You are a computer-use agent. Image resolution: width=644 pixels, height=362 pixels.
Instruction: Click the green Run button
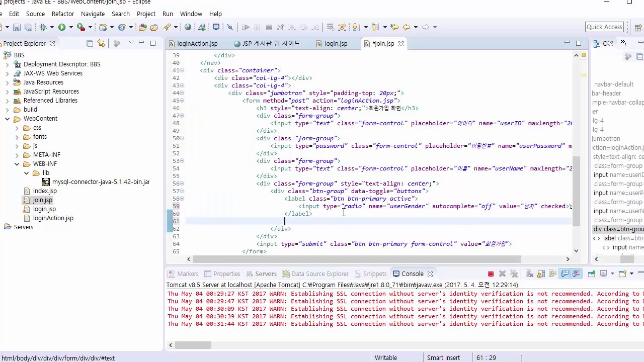pos(61,27)
